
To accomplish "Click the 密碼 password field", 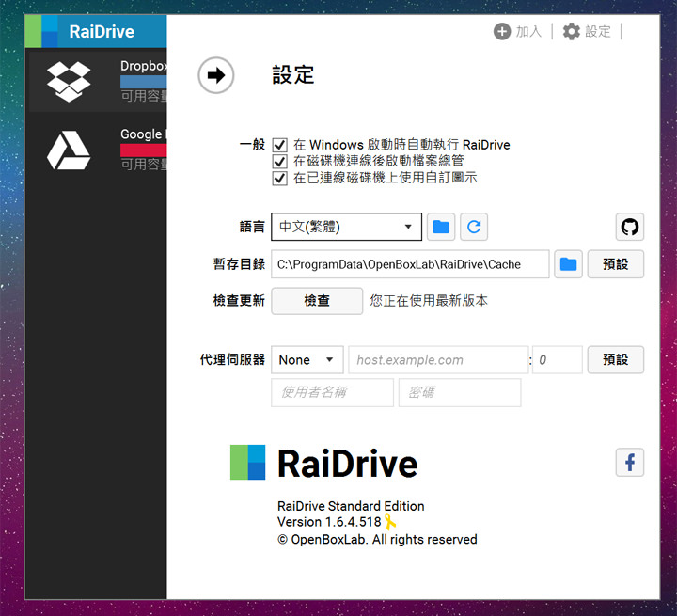I will point(460,392).
